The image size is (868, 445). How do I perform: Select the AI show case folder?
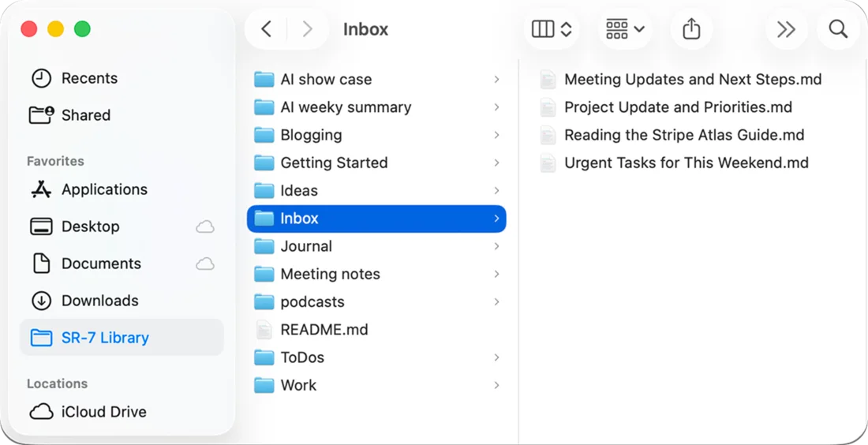376,79
